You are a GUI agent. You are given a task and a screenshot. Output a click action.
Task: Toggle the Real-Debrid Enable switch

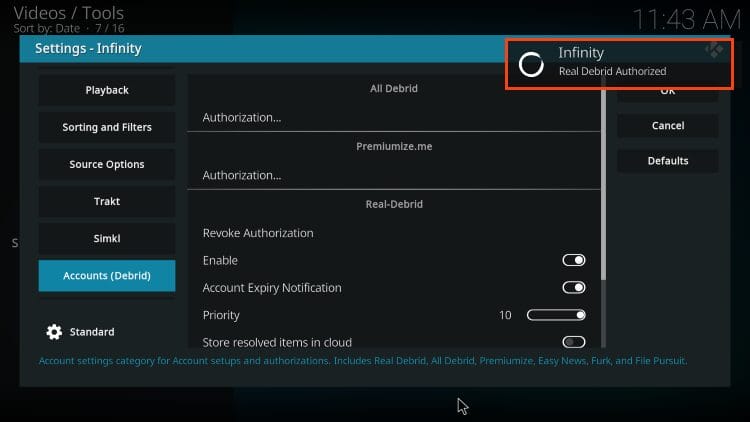[574, 260]
